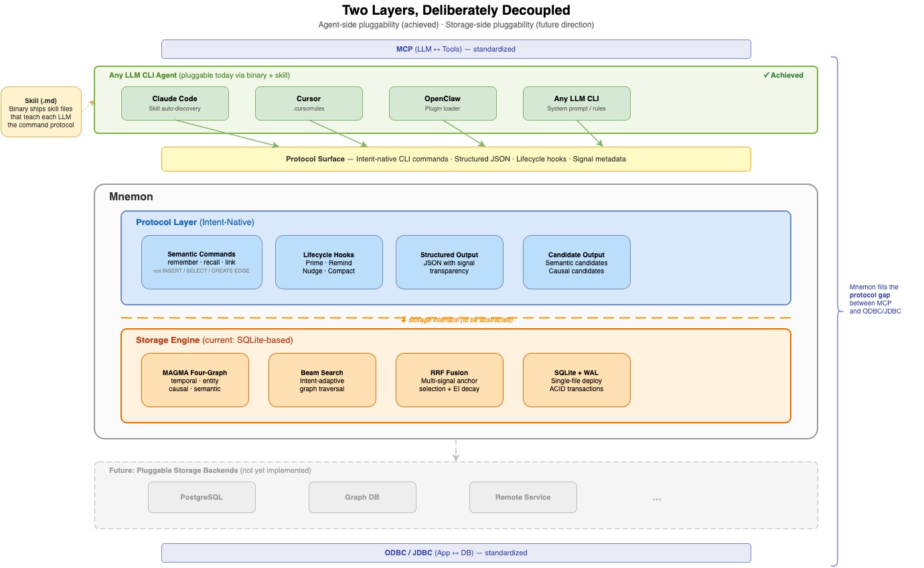Click the Mnemon container title

131,197
